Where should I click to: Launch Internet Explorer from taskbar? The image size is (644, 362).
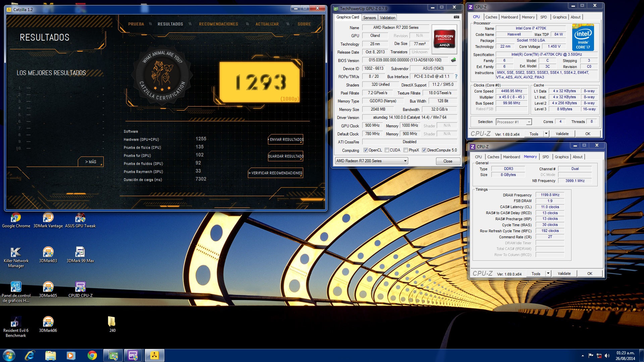coord(30,355)
